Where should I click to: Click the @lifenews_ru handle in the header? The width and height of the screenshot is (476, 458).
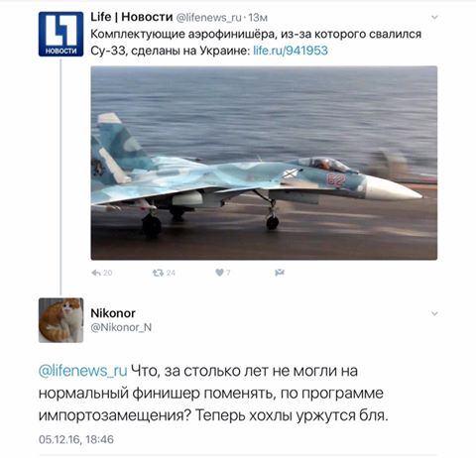pyautogui.click(x=208, y=18)
